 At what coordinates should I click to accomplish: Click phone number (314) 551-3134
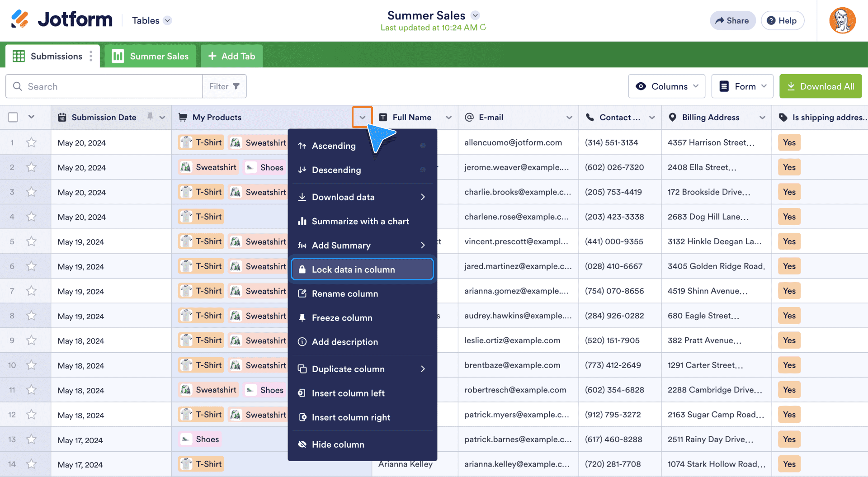point(612,142)
